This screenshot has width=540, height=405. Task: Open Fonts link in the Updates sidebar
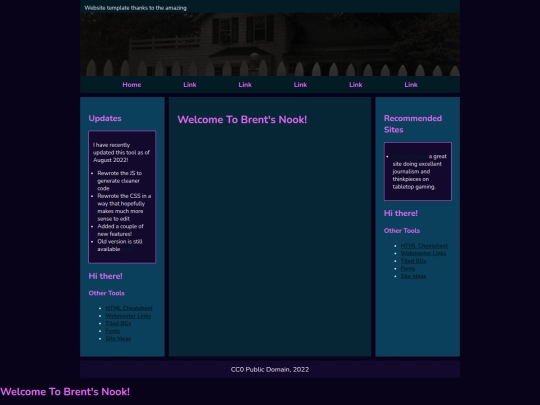pos(113,331)
